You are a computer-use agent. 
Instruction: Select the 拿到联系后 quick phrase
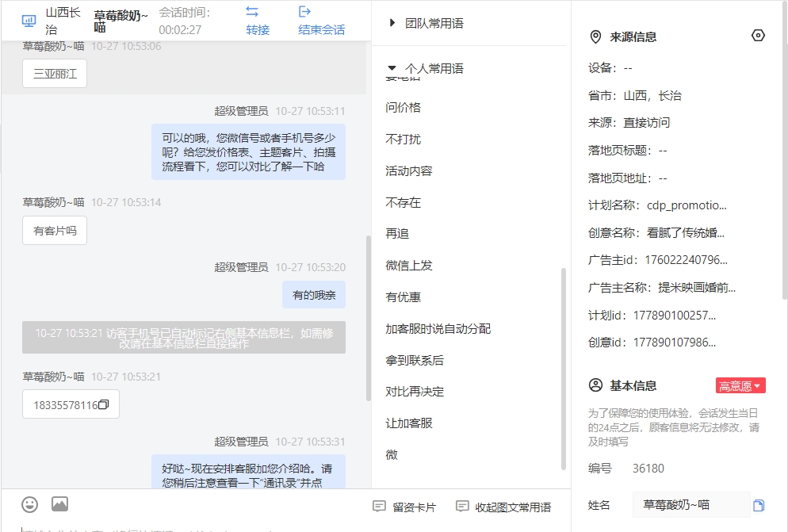pyautogui.click(x=415, y=361)
